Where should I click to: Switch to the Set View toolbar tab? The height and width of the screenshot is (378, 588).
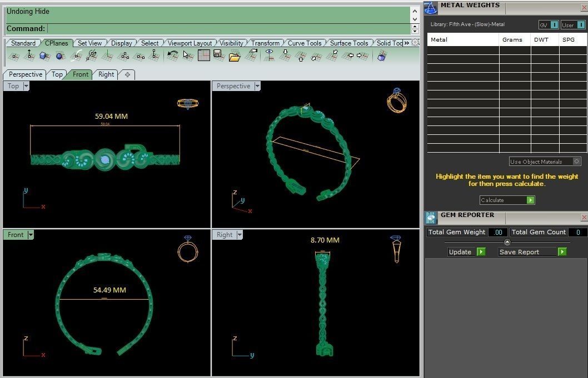(x=89, y=43)
